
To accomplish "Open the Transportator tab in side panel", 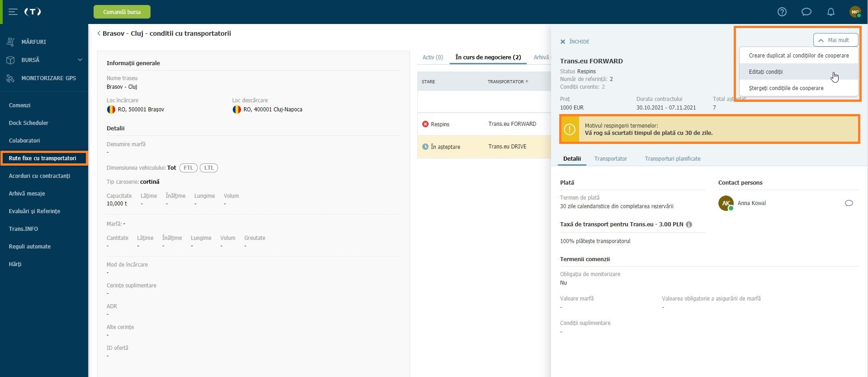I will tap(611, 159).
